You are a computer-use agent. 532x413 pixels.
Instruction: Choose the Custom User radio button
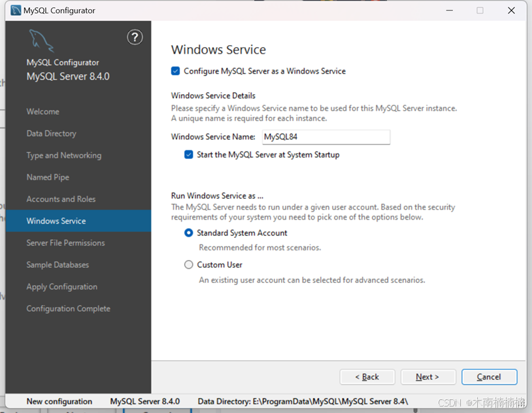point(189,265)
